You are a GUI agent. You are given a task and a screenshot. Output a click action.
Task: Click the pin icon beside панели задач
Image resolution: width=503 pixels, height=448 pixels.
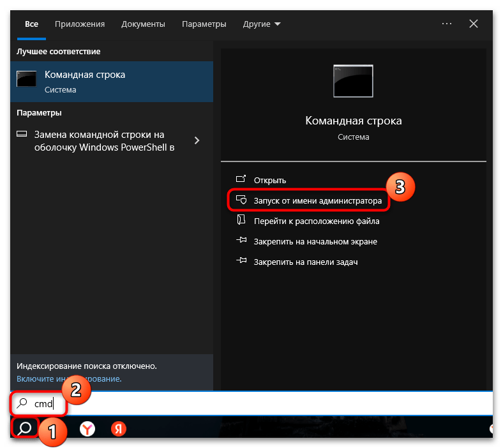tap(241, 260)
